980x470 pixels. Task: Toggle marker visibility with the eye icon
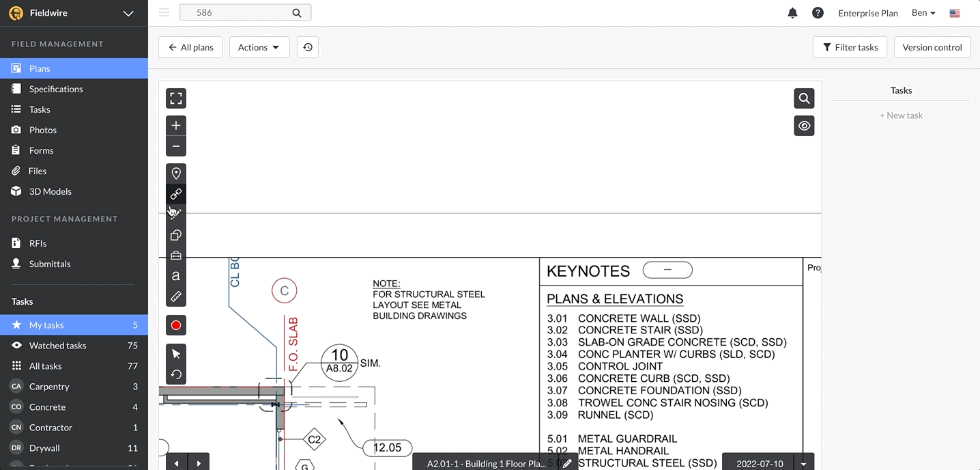click(x=803, y=126)
